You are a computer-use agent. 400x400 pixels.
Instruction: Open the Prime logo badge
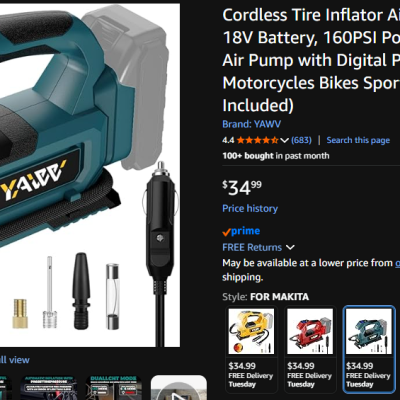pos(241,231)
